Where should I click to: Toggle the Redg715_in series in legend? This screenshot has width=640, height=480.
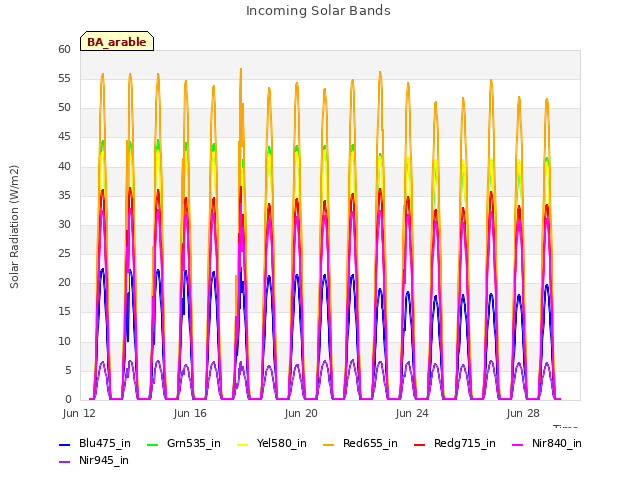[x=455, y=444]
